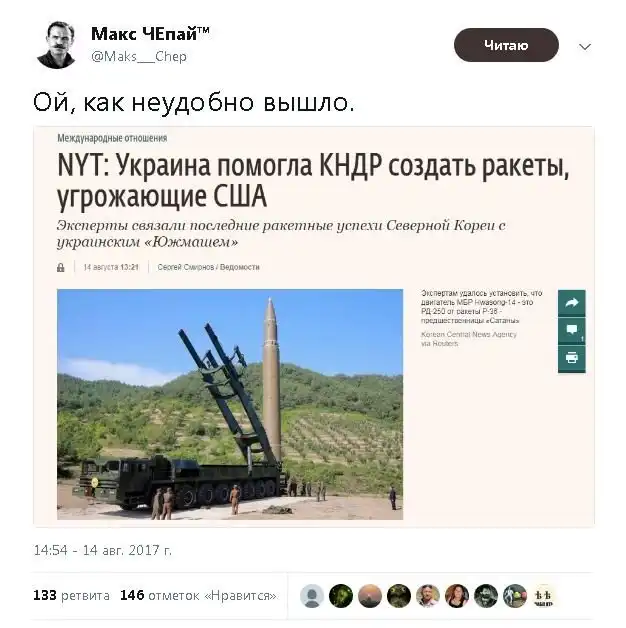Open the last liker avatar with text logo
The image size is (626, 628).
(x=543, y=596)
